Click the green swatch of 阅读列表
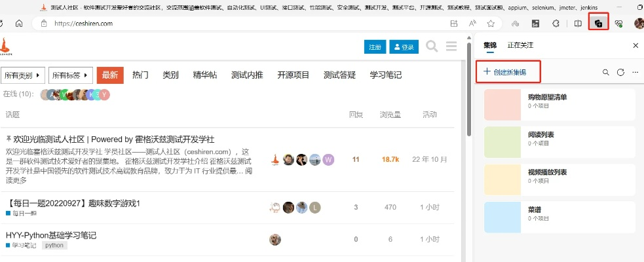The height and width of the screenshot is (262, 644). [x=502, y=142]
